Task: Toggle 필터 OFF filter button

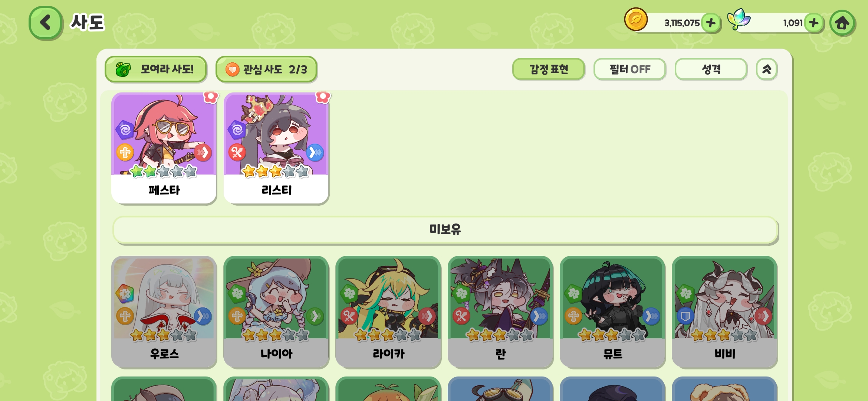Action: coord(630,69)
